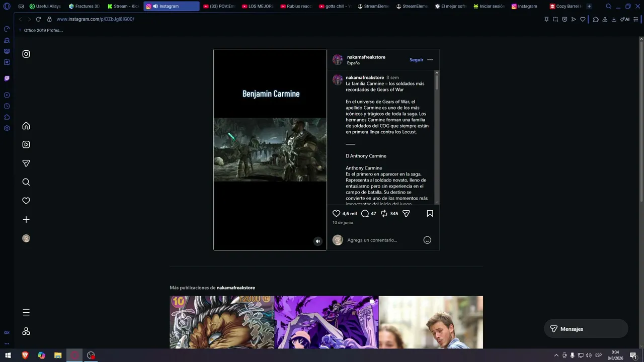Change the ESP input language

[599, 355]
